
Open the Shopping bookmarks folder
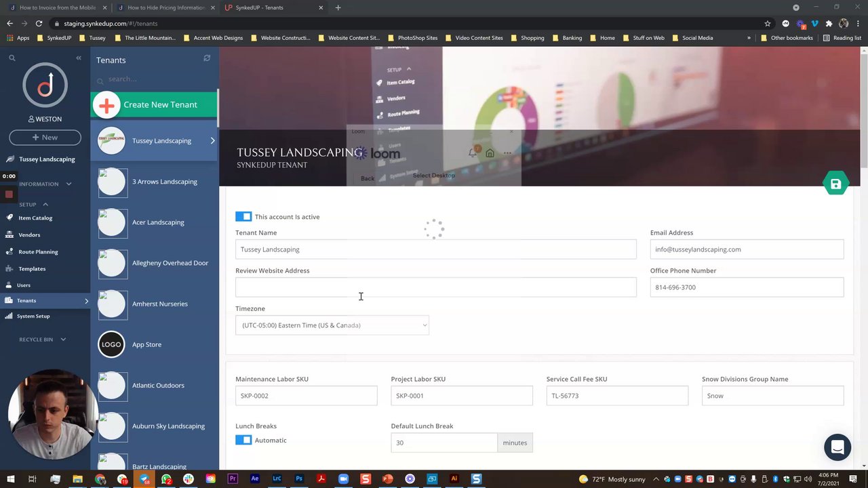(528, 38)
